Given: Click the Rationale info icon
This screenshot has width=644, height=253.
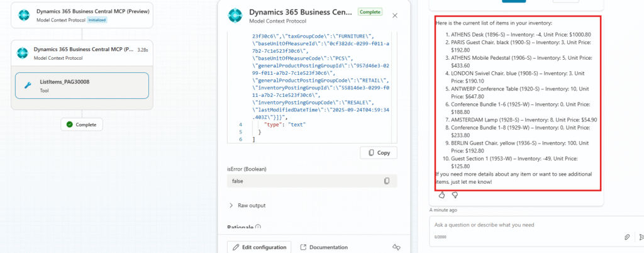Looking at the screenshot, I should point(258,227).
